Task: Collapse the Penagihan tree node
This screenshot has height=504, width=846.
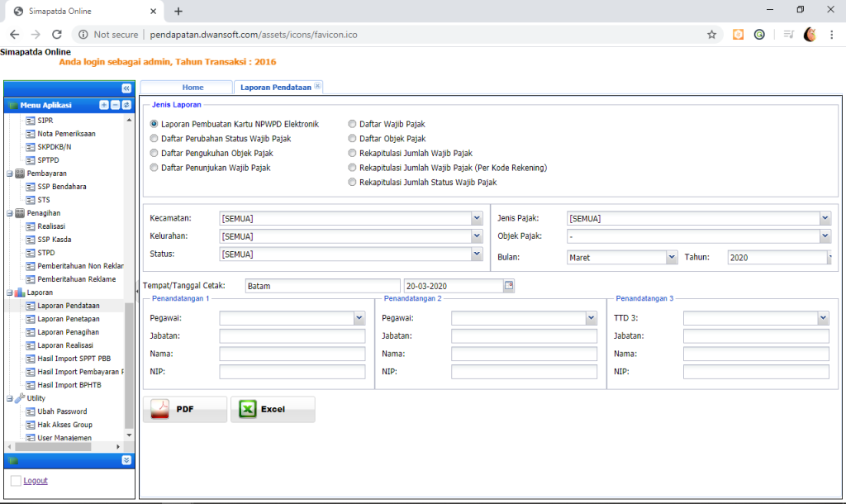Action: click(x=10, y=213)
